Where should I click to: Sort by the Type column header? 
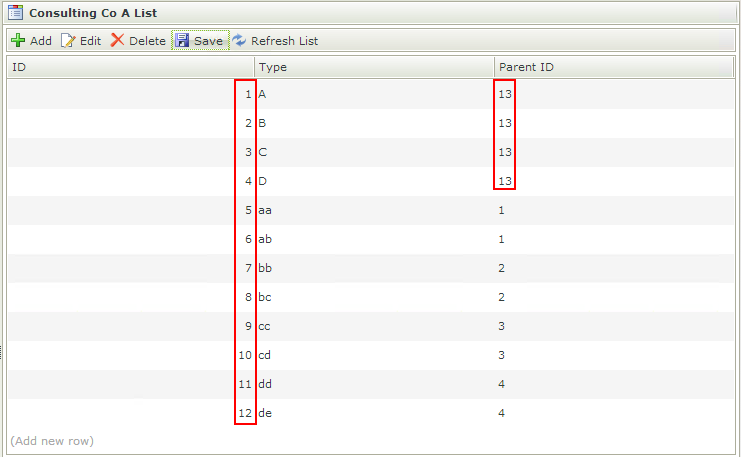coord(374,67)
